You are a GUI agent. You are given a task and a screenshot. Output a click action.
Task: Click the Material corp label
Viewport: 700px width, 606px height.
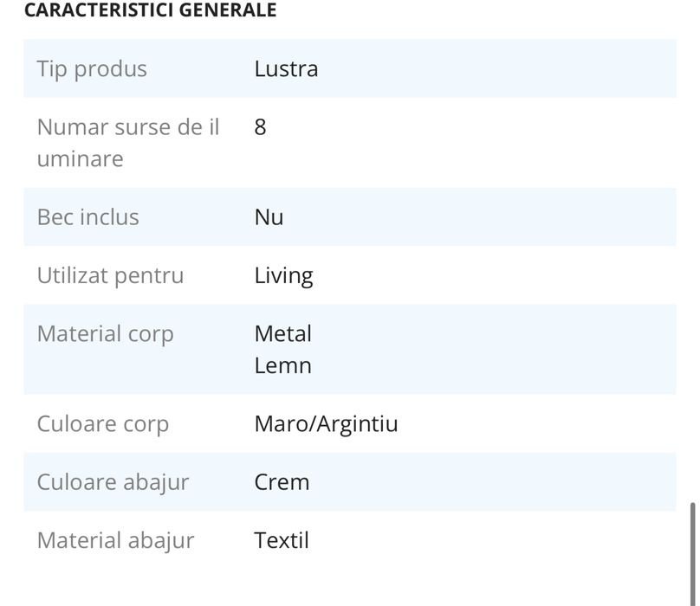click(105, 334)
